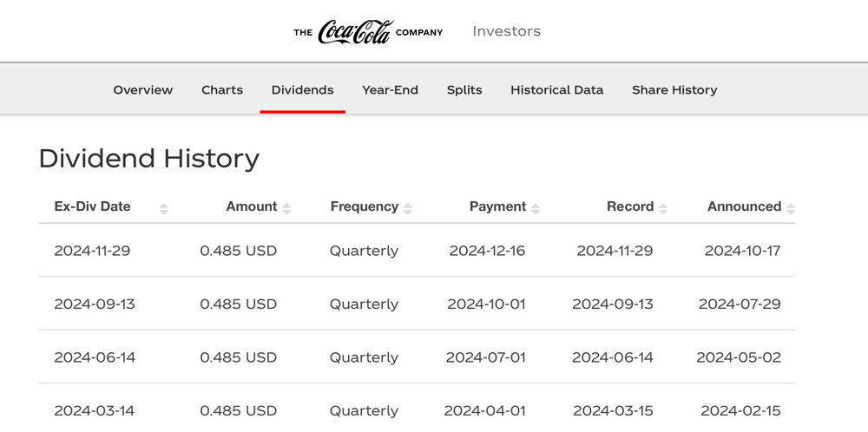
Task: Sort by Record arrows icon
Action: (663, 208)
